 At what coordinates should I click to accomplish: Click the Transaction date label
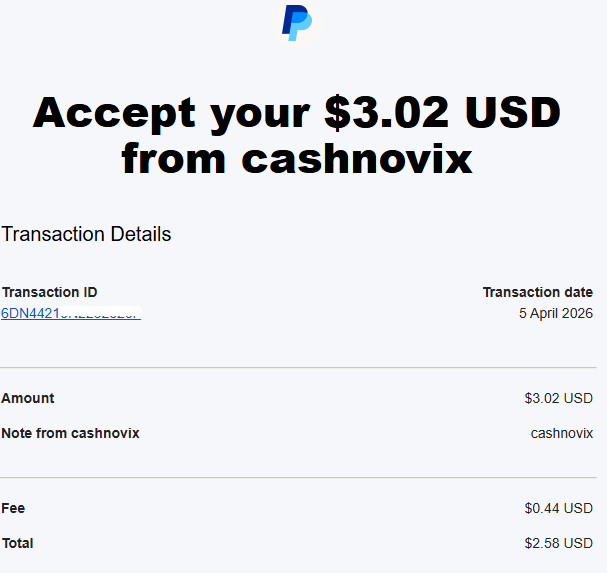coord(538,292)
